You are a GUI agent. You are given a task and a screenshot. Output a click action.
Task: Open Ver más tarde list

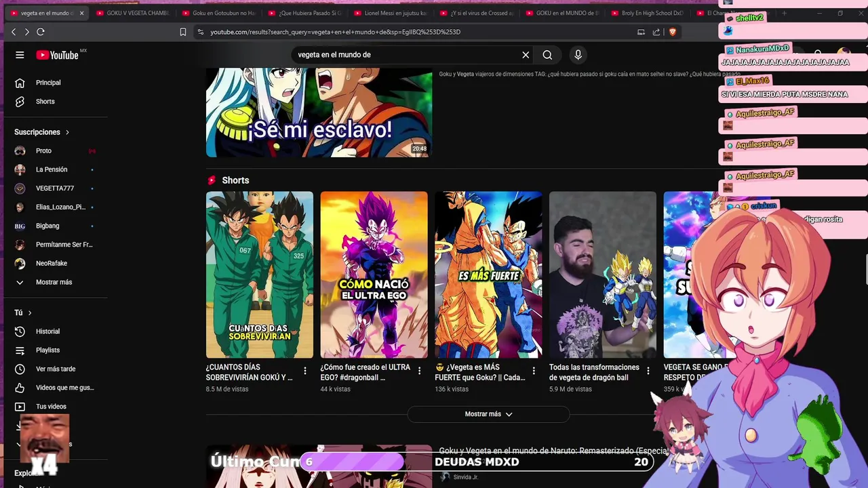[55, 369]
